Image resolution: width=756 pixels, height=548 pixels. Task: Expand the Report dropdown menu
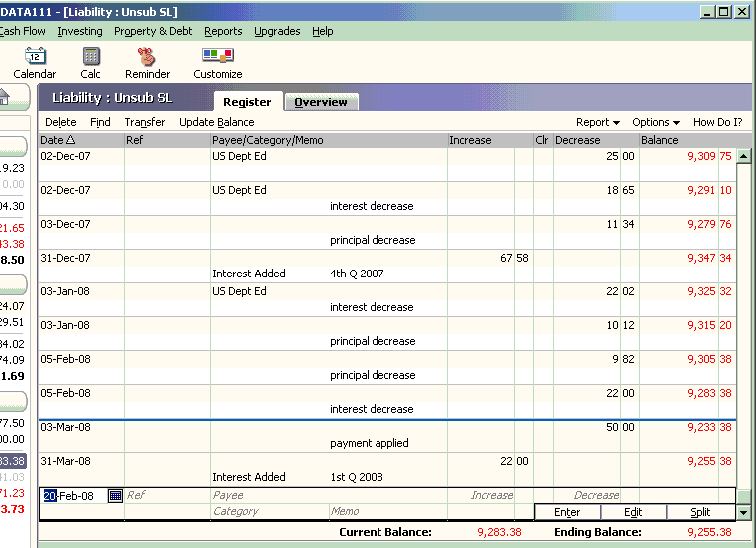[598, 122]
